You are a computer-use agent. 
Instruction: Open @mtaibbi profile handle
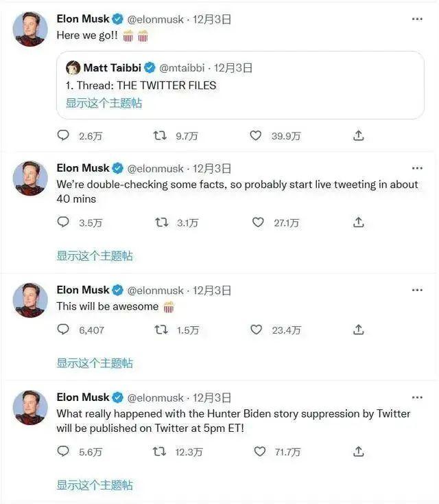[182, 68]
